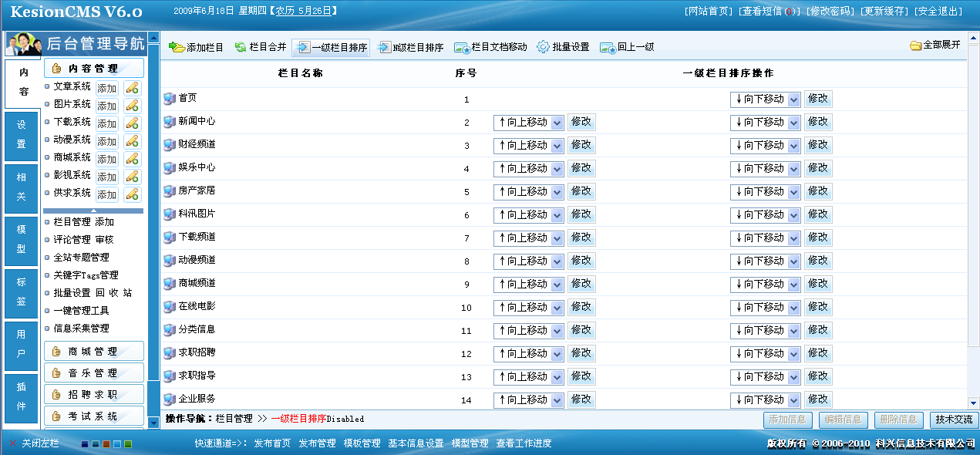This screenshot has height=455, width=980.
Task: Click the 添加栏目 add column icon
Action: pos(177,46)
